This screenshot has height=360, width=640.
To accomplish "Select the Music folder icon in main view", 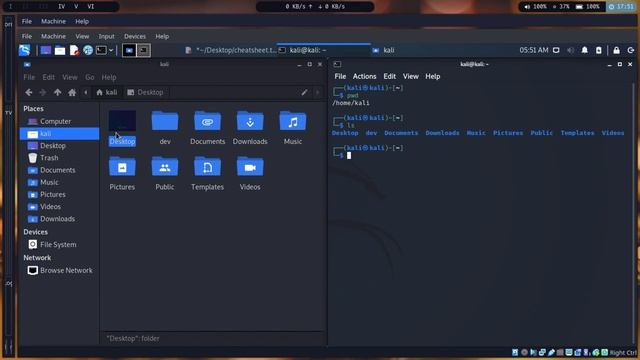I will (x=293, y=121).
